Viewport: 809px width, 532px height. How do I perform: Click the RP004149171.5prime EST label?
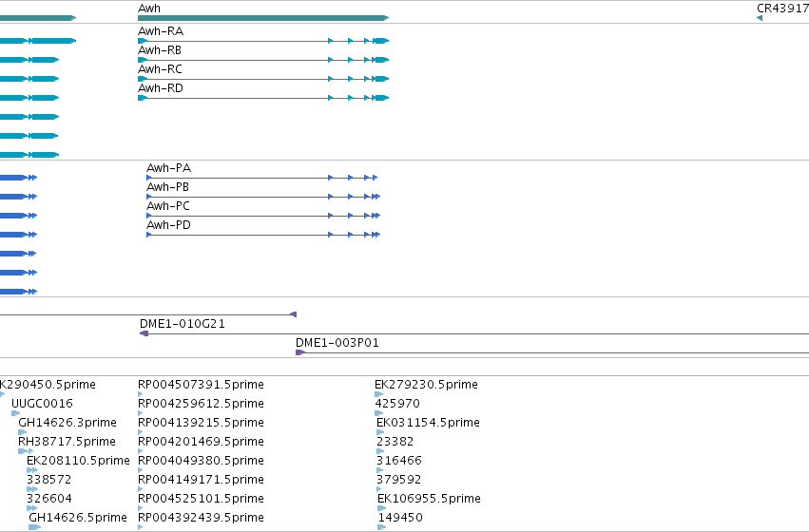[201, 480]
